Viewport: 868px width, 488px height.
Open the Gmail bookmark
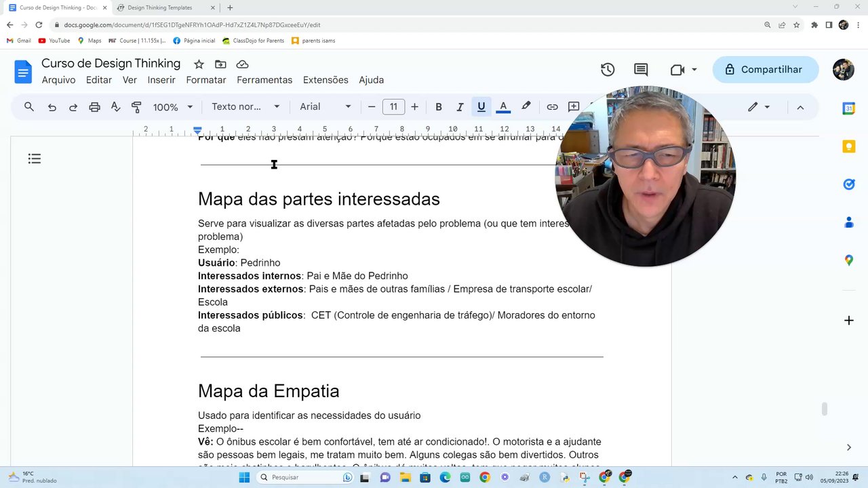tap(18, 41)
